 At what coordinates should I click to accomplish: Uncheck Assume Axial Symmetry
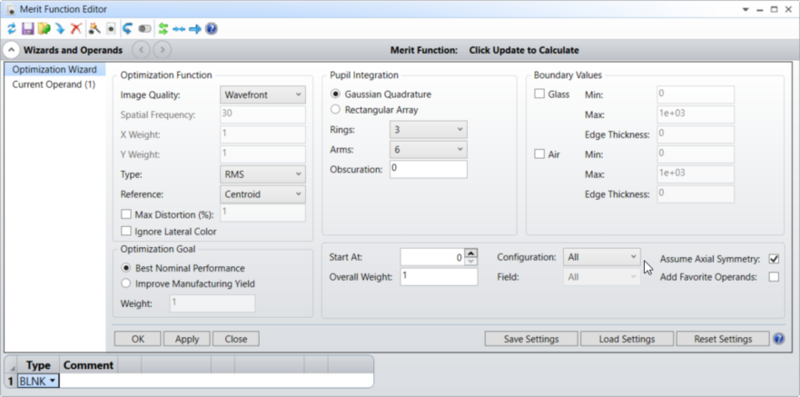[x=774, y=259]
